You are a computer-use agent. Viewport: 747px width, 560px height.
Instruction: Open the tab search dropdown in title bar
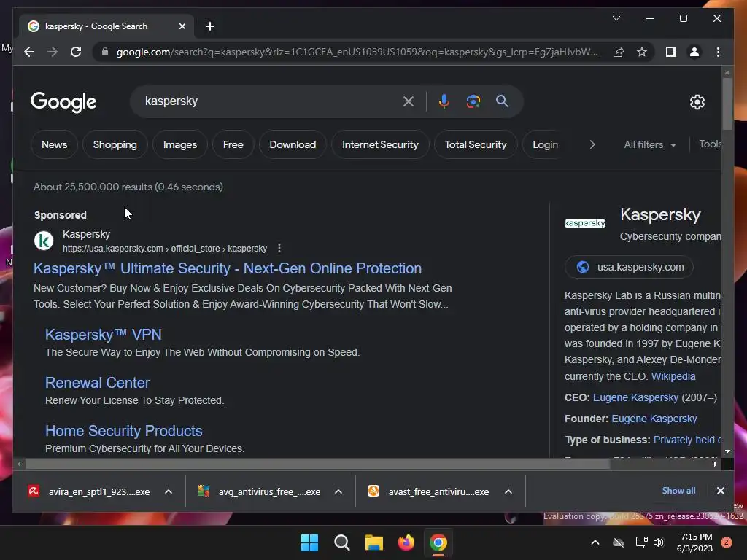pos(616,18)
